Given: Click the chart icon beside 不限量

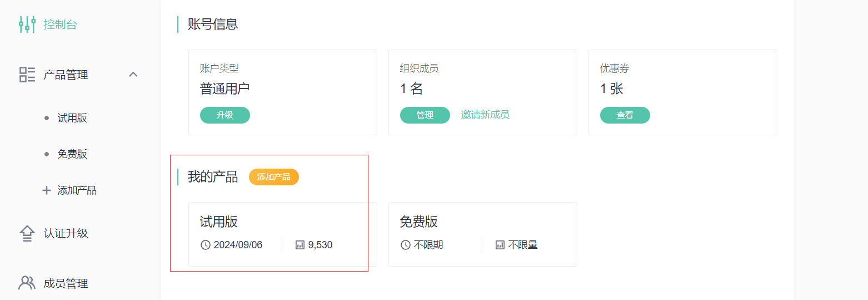Looking at the screenshot, I should point(500,245).
